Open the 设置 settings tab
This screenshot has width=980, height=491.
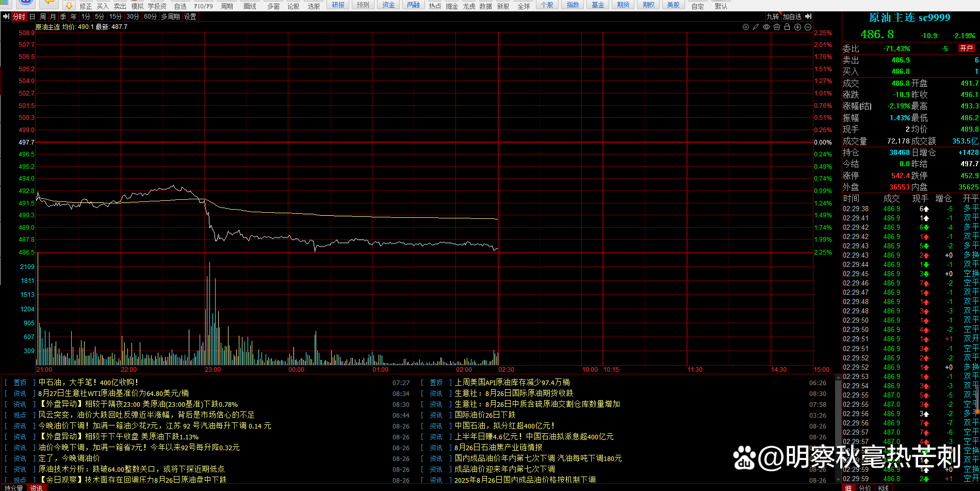point(190,17)
